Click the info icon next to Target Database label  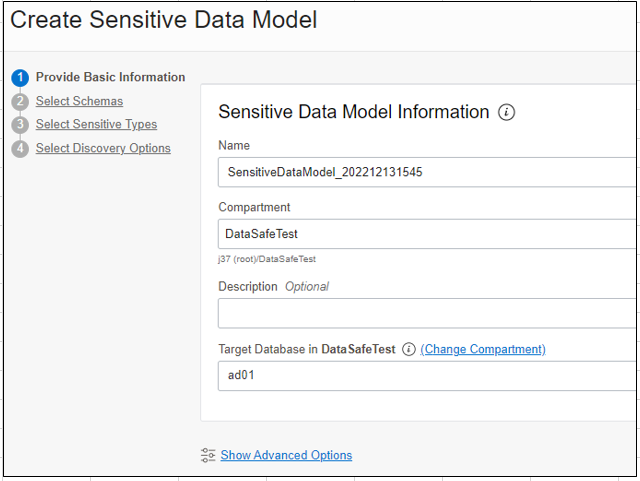click(x=409, y=349)
